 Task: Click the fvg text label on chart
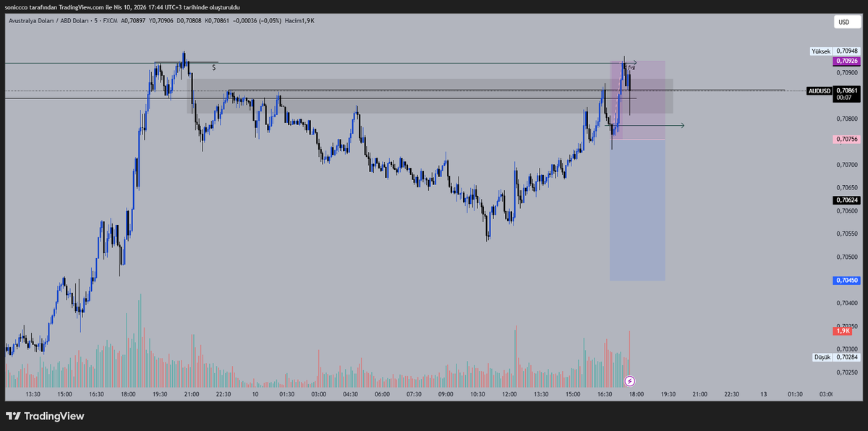[x=631, y=67]
